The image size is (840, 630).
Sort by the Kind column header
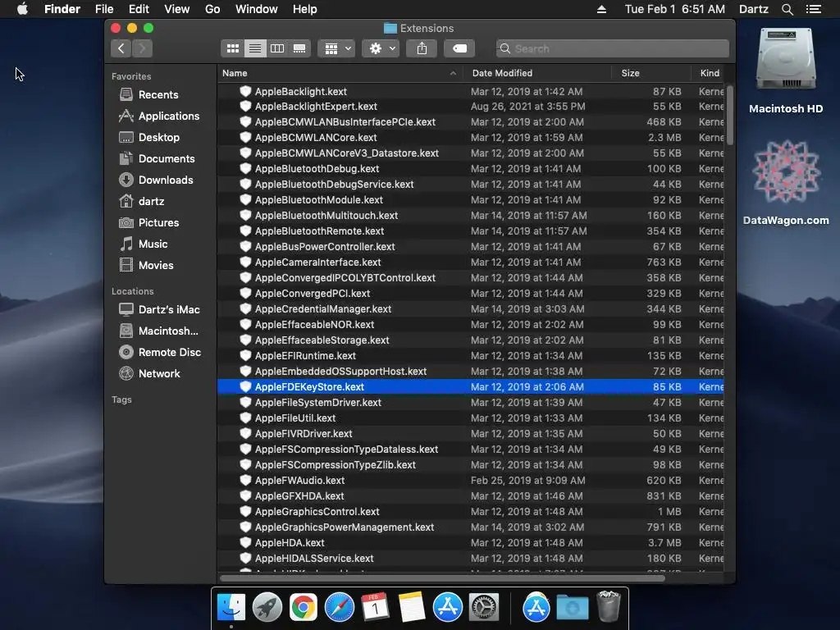pos(710,73)
